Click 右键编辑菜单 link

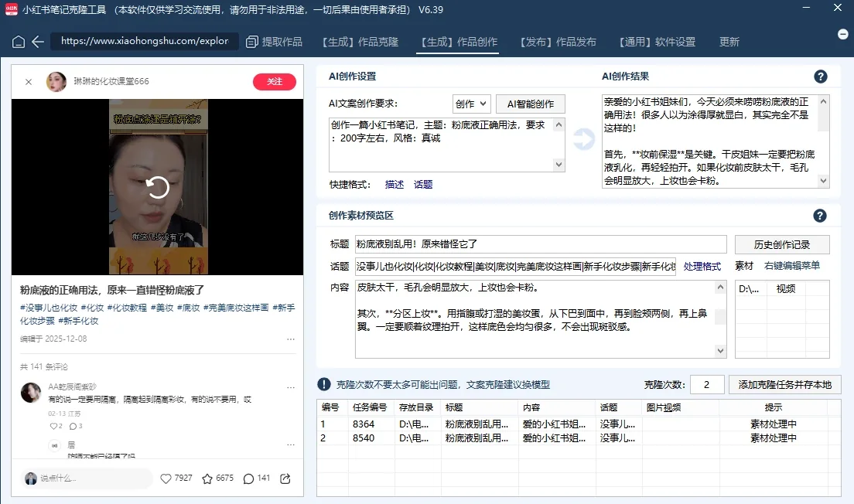point(792,266)
